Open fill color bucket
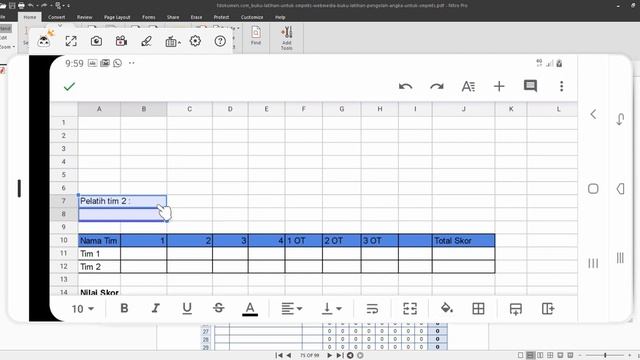The height and width of the screenshot is (360, 640). [x=447, y=308]
